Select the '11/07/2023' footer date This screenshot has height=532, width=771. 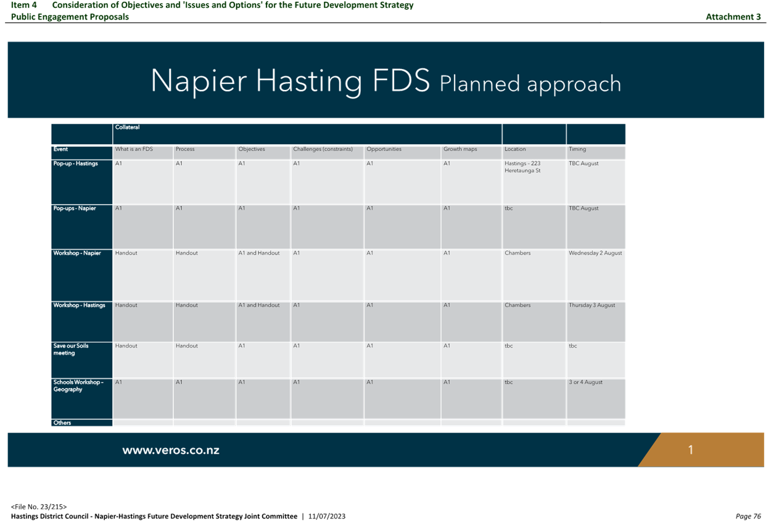[x=326, y=517]
